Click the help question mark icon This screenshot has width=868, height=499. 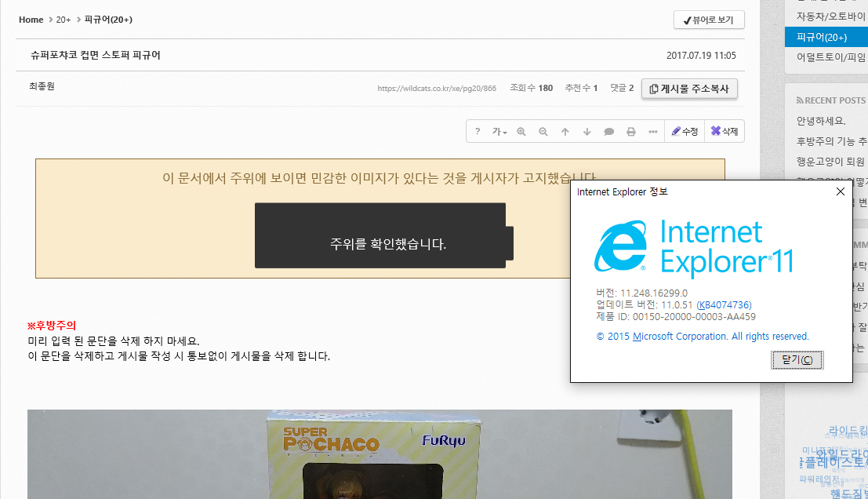[478, 131]
